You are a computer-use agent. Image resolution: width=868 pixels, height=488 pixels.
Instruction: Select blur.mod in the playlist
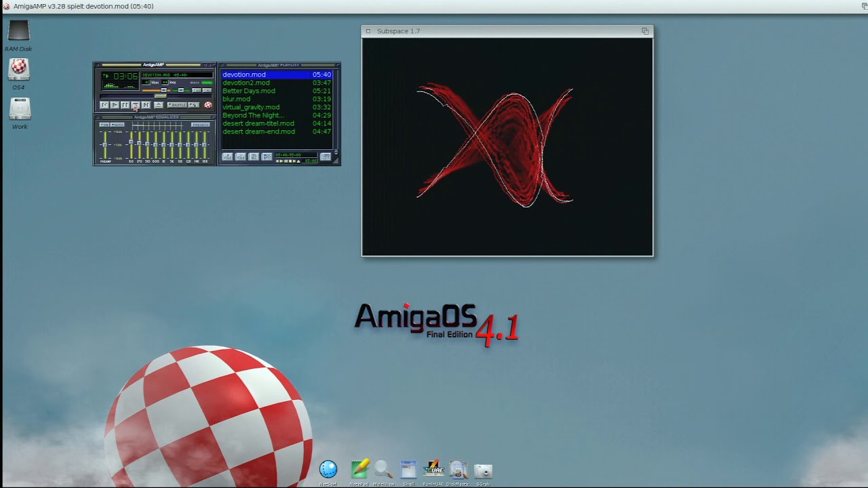tap(277, 99)
